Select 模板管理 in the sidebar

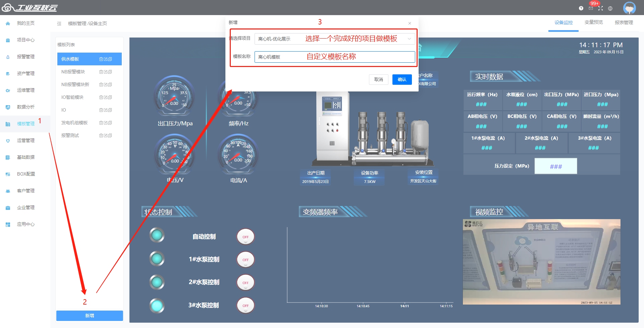pos(25,124)
